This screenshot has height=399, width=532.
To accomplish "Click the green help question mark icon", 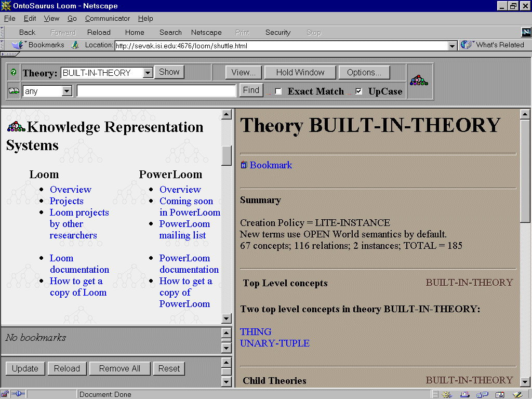I will coord(14,73).
